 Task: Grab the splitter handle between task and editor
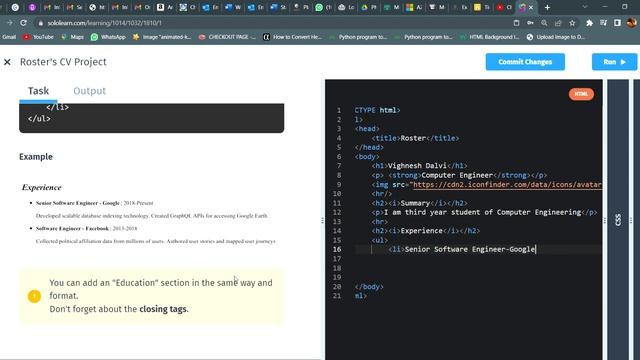point(322,220)
